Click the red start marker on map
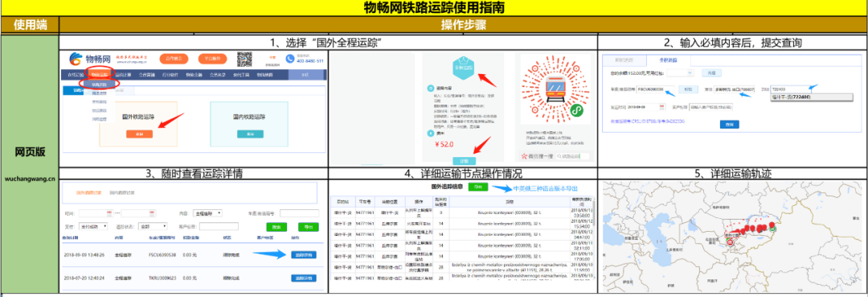 [x=730, y=242]
